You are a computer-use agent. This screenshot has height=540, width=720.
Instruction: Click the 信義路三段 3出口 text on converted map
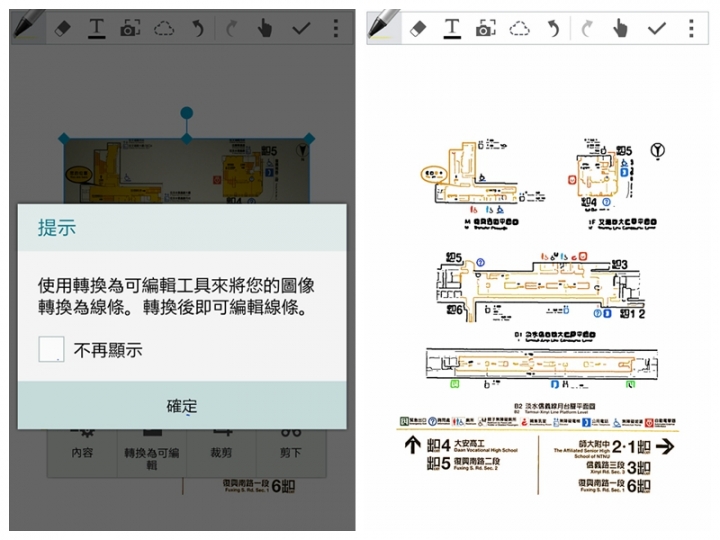coord(618,467)
